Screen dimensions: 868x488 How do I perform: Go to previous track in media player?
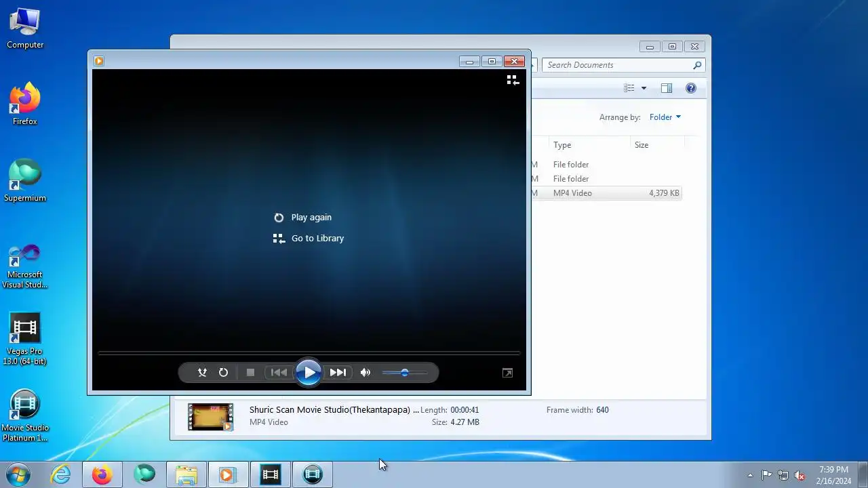pyautogui.click(x=279, y=372)
